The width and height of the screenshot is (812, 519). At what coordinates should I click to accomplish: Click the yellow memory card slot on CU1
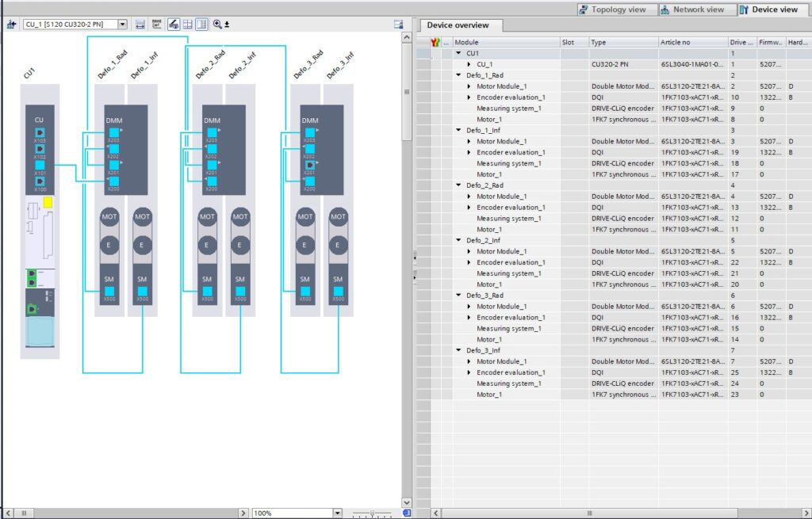[x=48, y=202]
